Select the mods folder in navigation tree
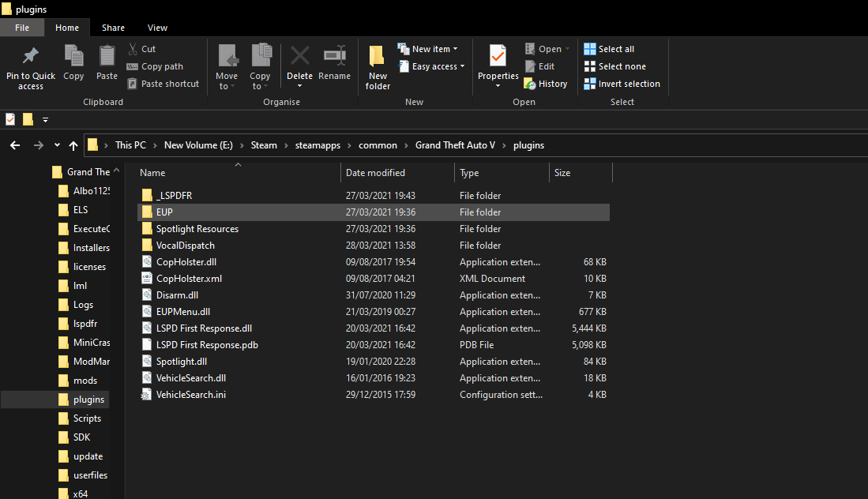 85,381
